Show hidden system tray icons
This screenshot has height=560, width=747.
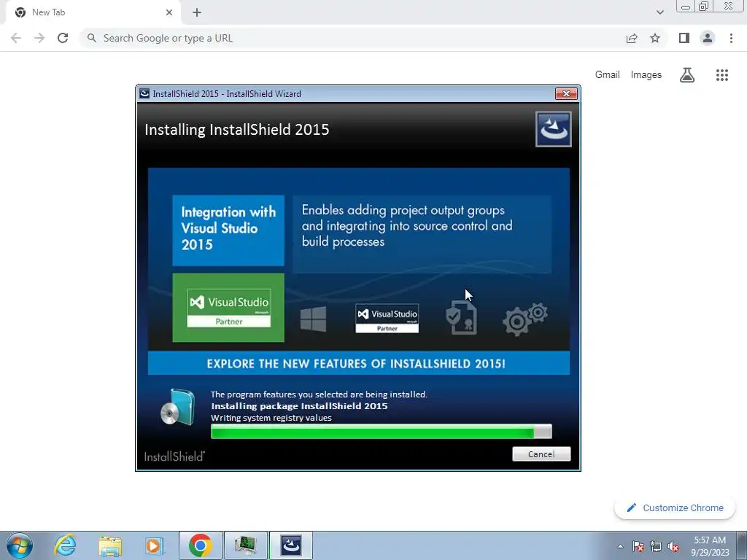tap(620, 546)
